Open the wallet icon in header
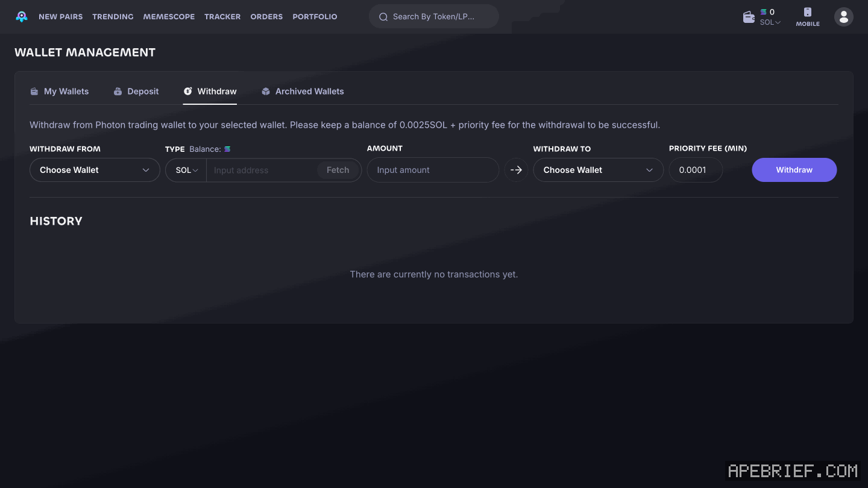This screenshot has height=488, width=868. coord(749,17)
